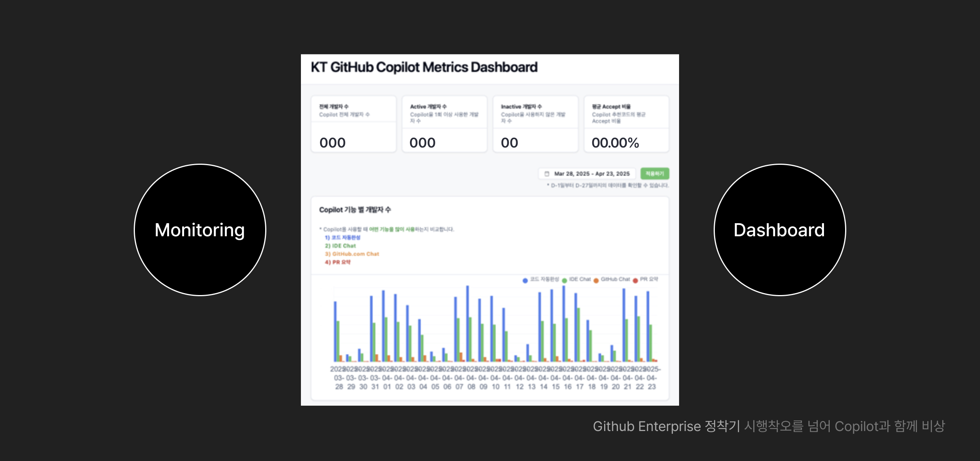Screen dimensions: 980x461
Task: Open the Mar 28, 2025 - Apr 23, 2025 date range picker
Action: click(x=587, y=174)
